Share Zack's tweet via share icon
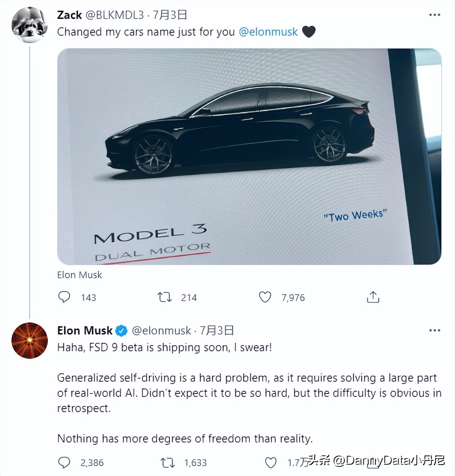455x476 pixels. point(373,297)
